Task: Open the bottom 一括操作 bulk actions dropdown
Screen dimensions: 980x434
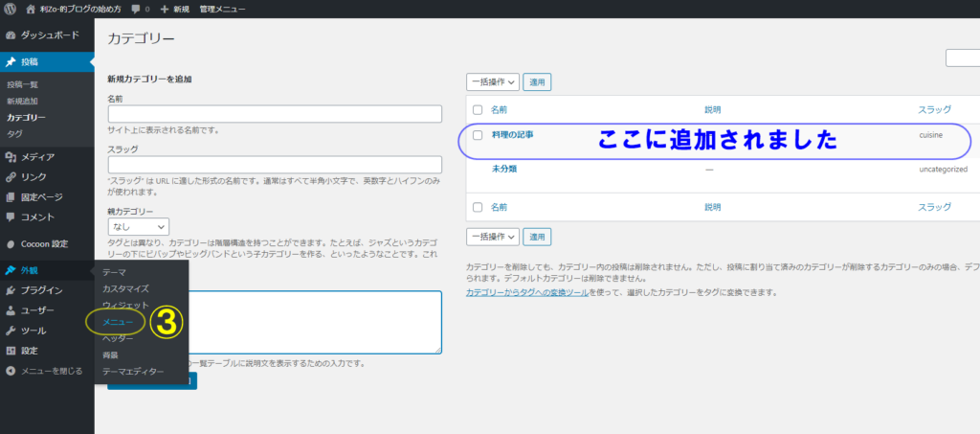Action: pos(493,236)
